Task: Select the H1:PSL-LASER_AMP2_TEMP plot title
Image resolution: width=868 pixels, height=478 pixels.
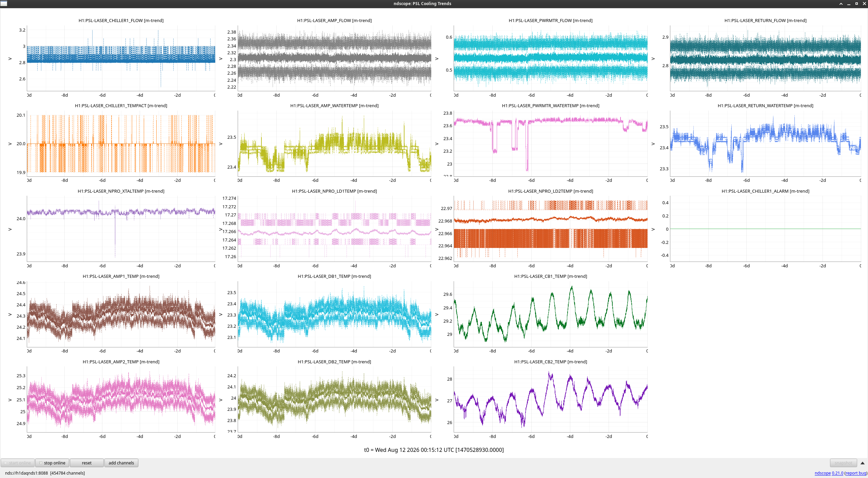Action: tap(121, 362)
